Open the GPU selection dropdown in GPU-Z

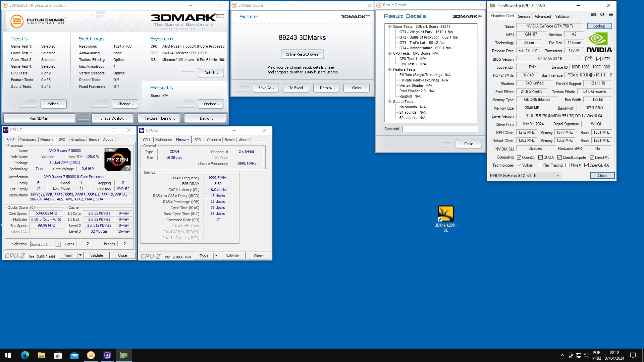point(525,176)
